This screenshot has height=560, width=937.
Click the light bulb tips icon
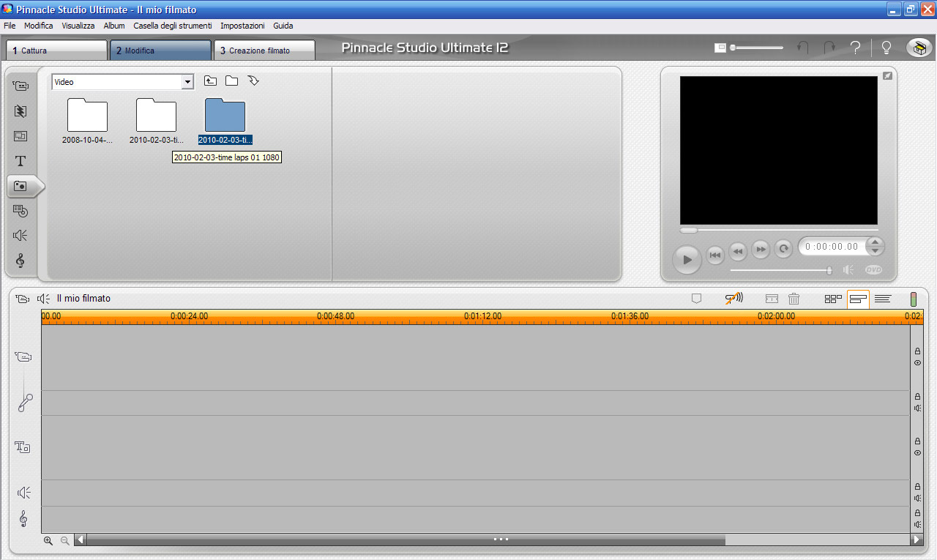tap(886, 48)
